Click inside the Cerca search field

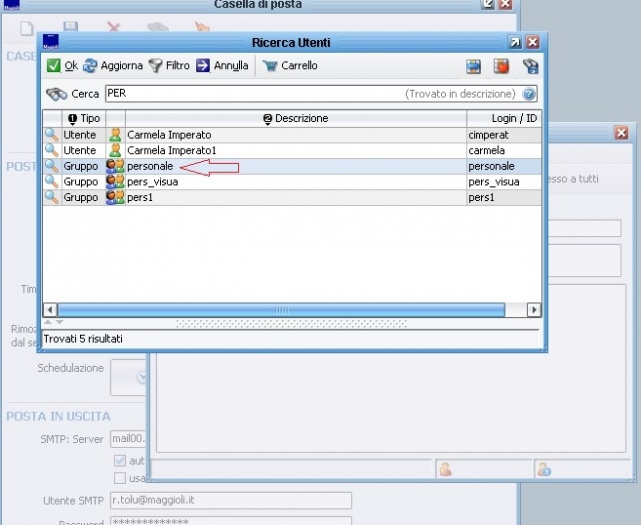coord(321,94)
